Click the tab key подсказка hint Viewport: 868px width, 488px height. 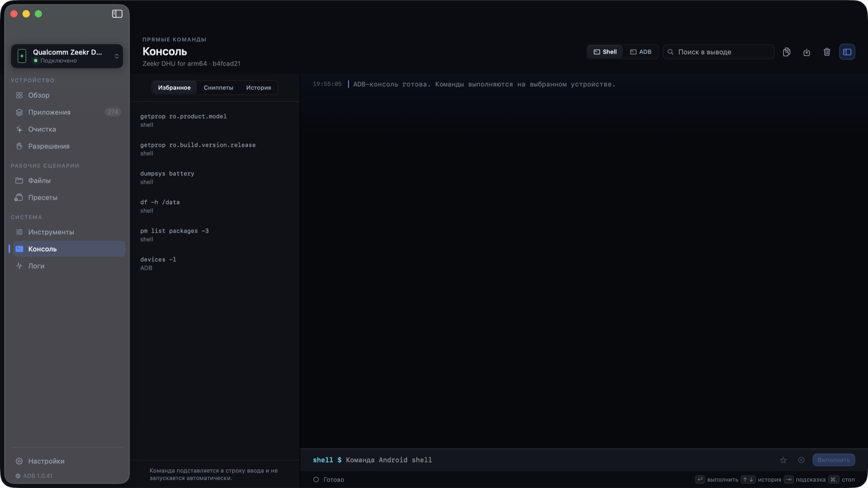point(805,480)
